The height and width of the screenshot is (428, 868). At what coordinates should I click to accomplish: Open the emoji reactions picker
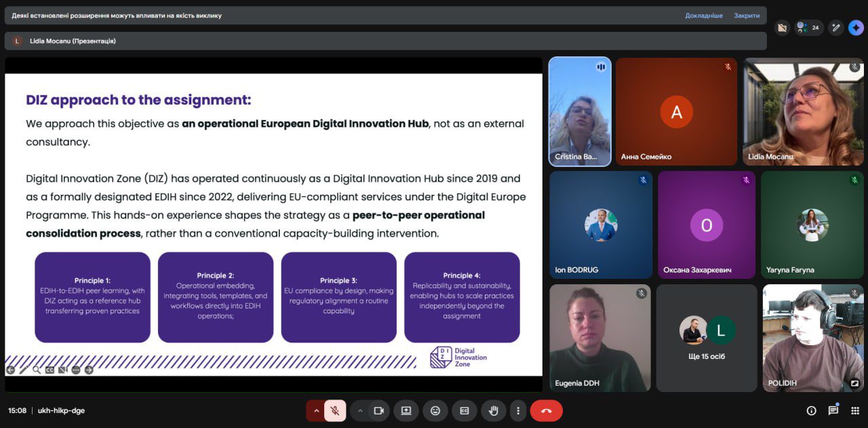click(435, 410)
